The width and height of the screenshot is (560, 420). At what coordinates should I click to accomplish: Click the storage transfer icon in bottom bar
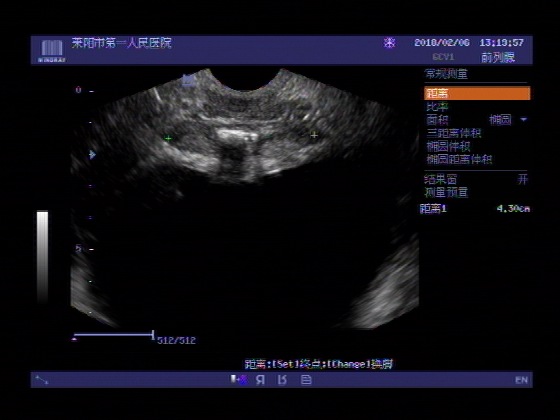[239, 380]
